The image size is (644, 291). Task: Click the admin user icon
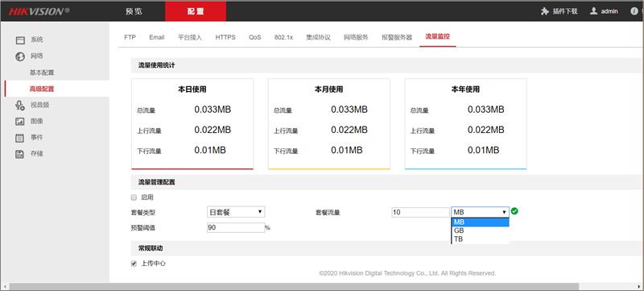pos(593,11)
